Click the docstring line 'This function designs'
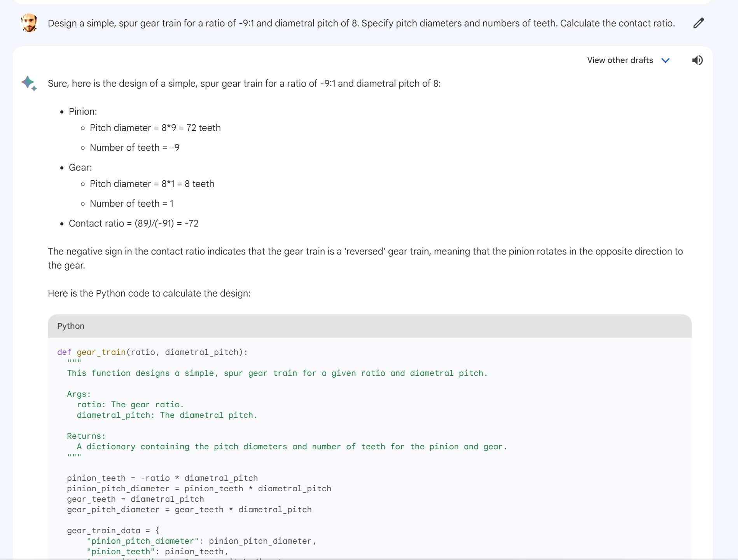 pyautogui.click(x=277, y=373)
